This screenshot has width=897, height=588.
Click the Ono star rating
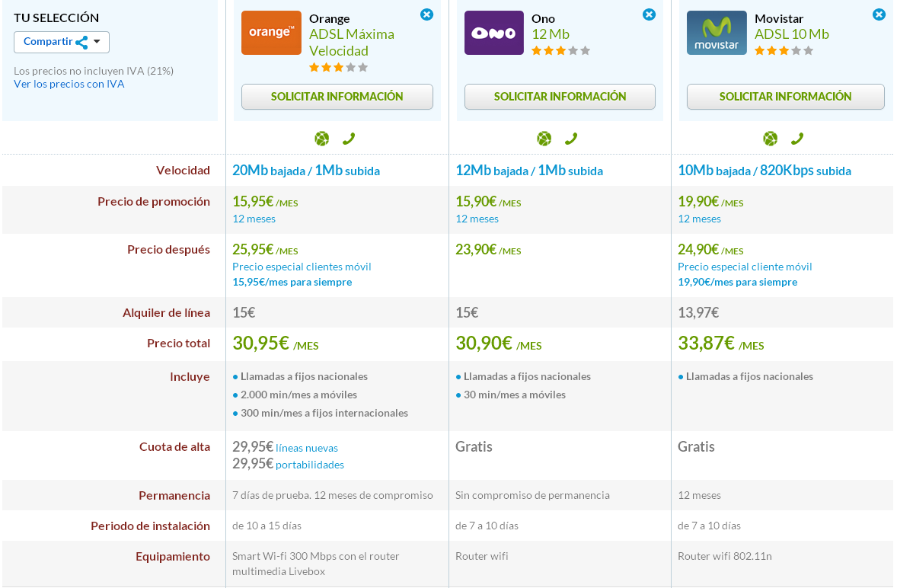click(x=560, y=51)
